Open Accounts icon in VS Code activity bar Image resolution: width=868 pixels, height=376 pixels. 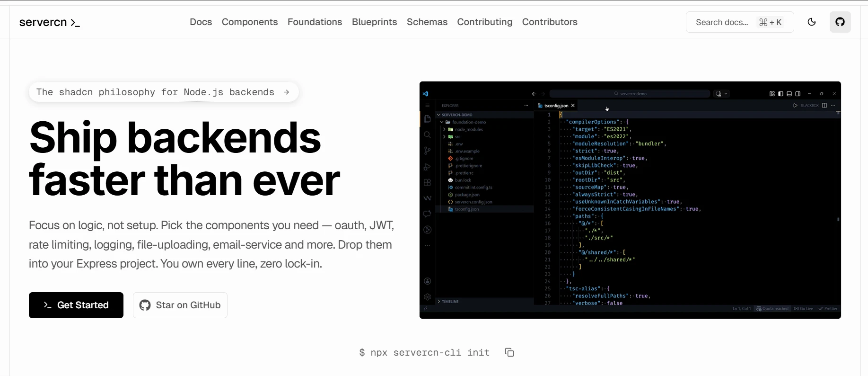coord(427,281)
